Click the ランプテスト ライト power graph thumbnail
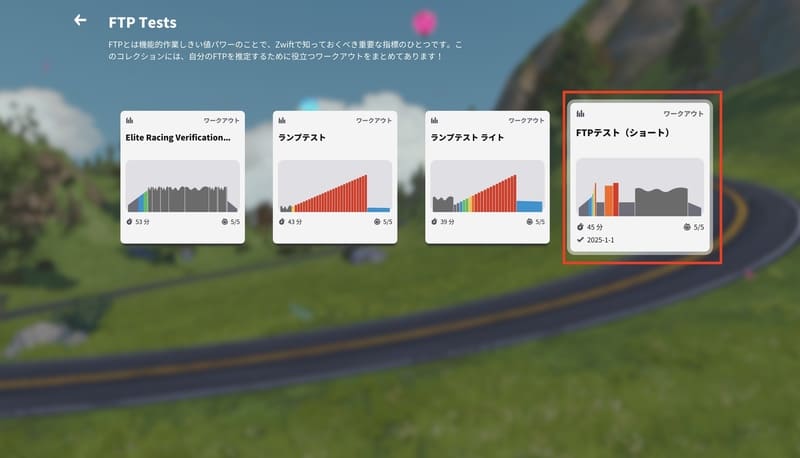Screen dimensions: 800x458 pyautogui.click(x=487, y=186)
